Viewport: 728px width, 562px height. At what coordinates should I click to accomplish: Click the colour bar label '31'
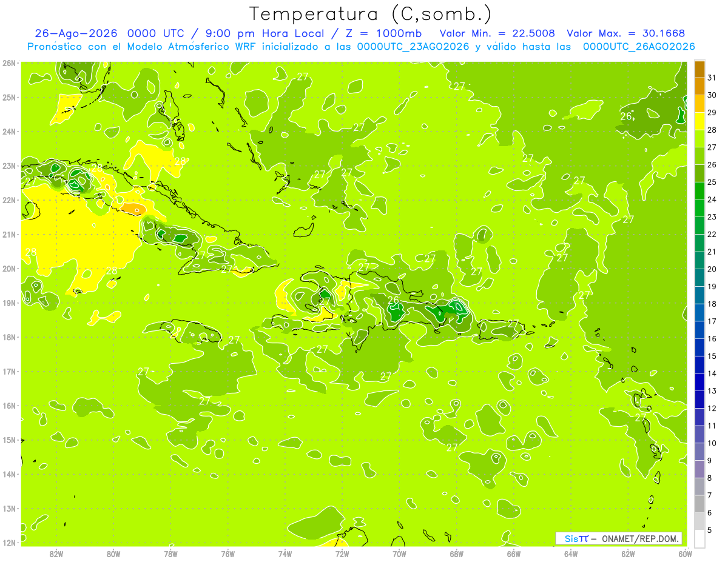point(712,78)
